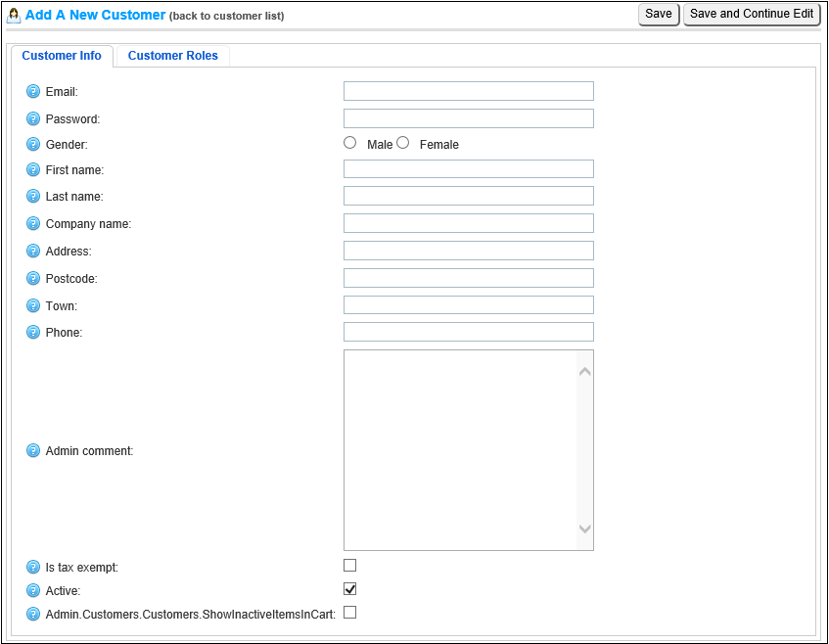Focus the Email input field
This screenshot has height=644, width=829.
[468, 91]
